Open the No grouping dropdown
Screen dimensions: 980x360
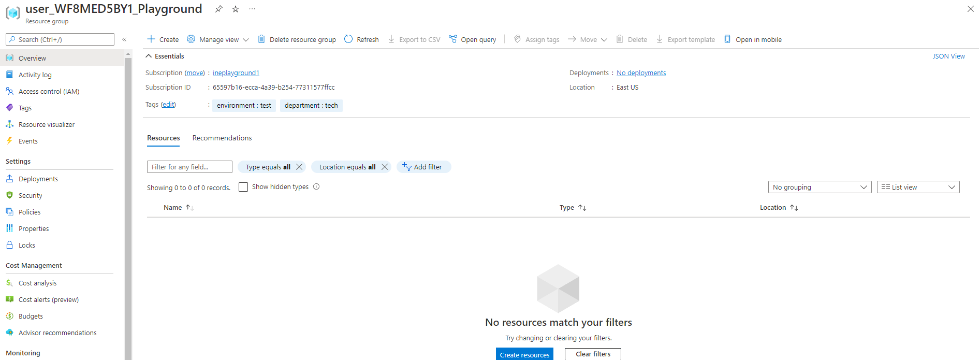(820, 187)
